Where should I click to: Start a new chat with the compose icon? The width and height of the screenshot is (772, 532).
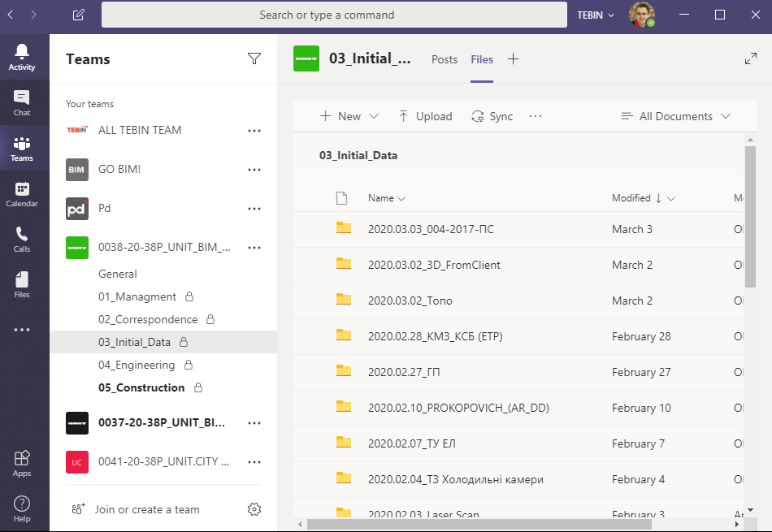(x=77, y=14)
